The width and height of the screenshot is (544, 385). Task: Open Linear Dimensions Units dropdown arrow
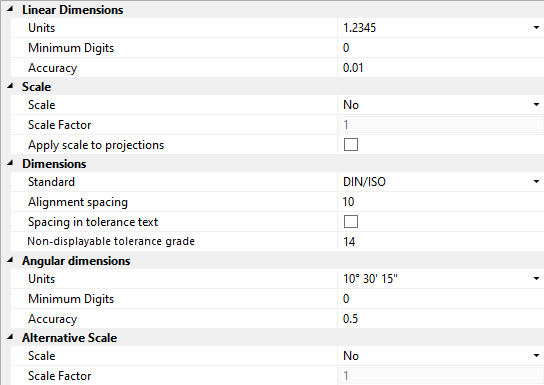[536, 28]
